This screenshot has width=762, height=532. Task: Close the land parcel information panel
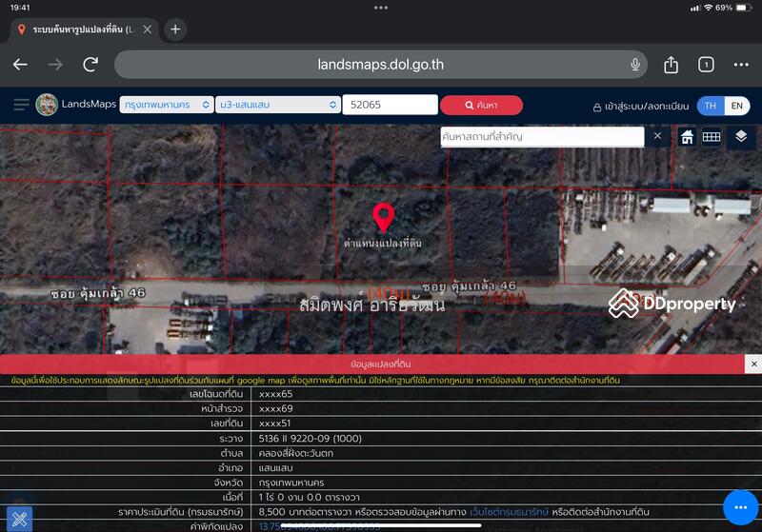click(x=753, y=365)
